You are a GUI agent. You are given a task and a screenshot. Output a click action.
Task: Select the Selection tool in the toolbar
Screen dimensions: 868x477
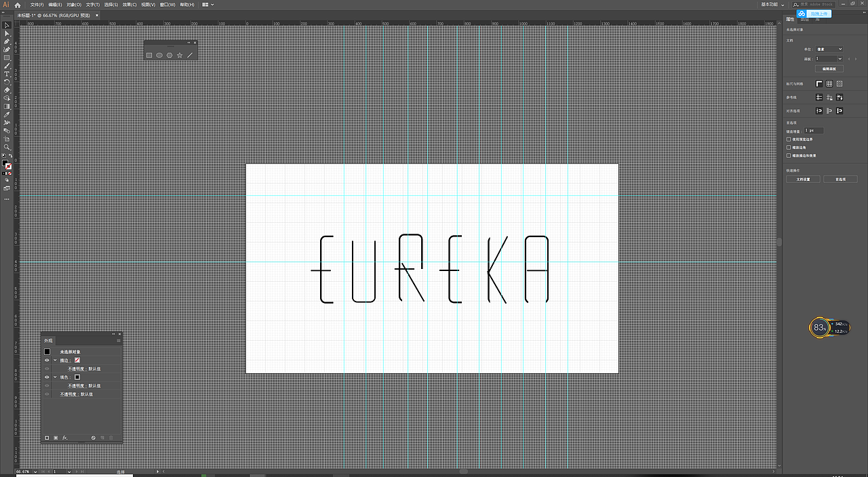tap(7, 26)
